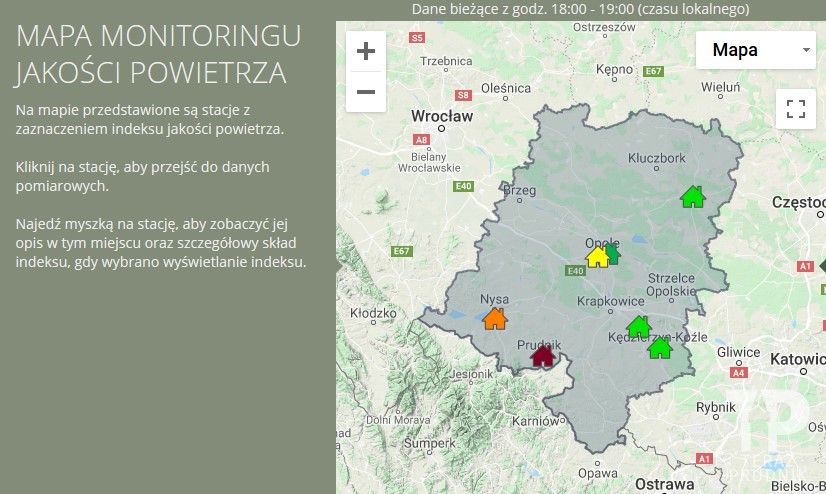
Task: Click the Bielany Wrocławskie label
Action: 429,162
